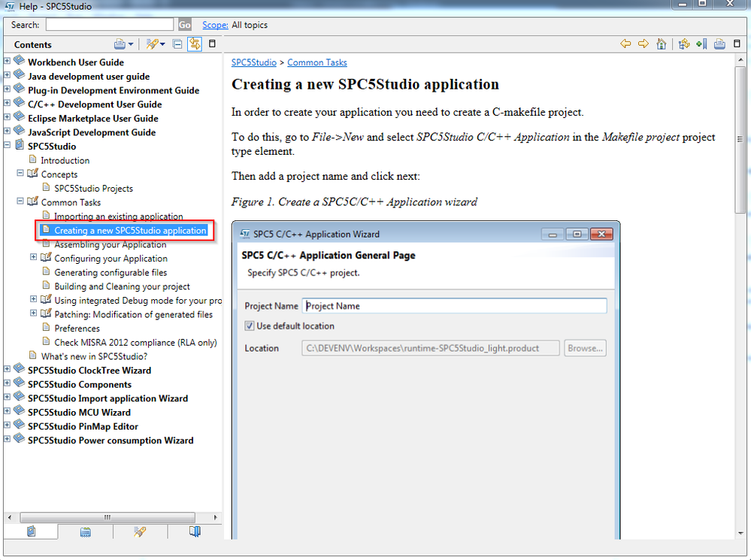The height and width of the screenshot is (560, 751).
Task: Click the Search selected topic flashlight icon
Action: [x=152, y=44]
